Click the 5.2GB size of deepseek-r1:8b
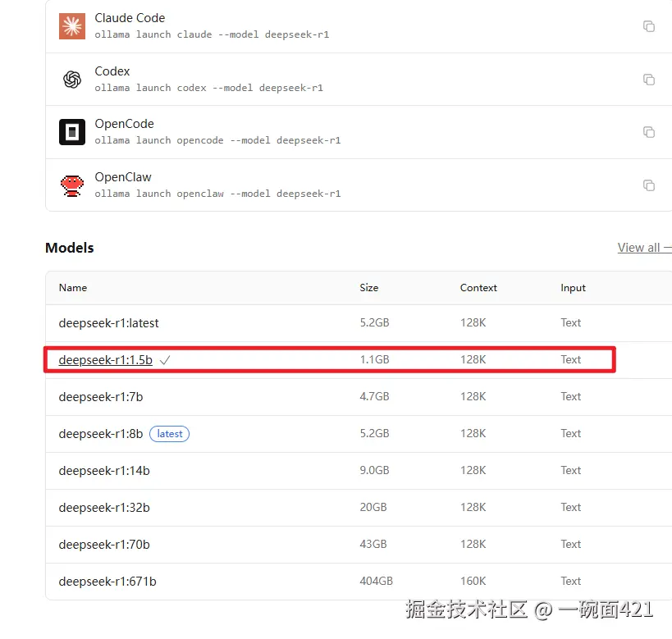The image size is (672, 639). coord(375,433)
